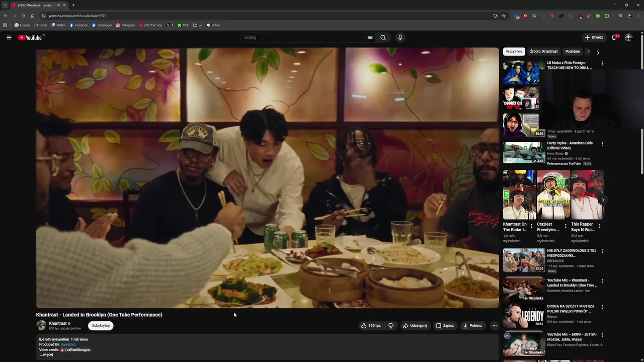Screen dimensions: 644x362
Task: Start voice search with the microphone
Action: tap(400, 37)
